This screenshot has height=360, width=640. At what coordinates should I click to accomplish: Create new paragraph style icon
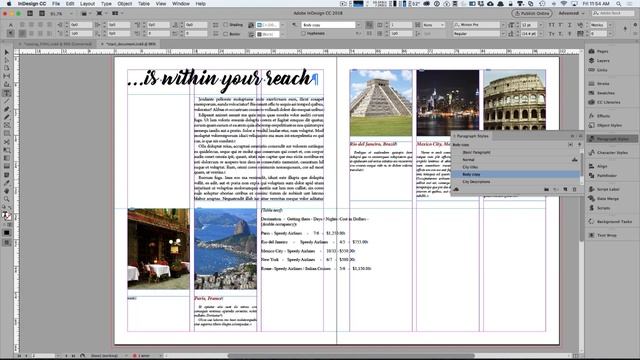[565, 189]
